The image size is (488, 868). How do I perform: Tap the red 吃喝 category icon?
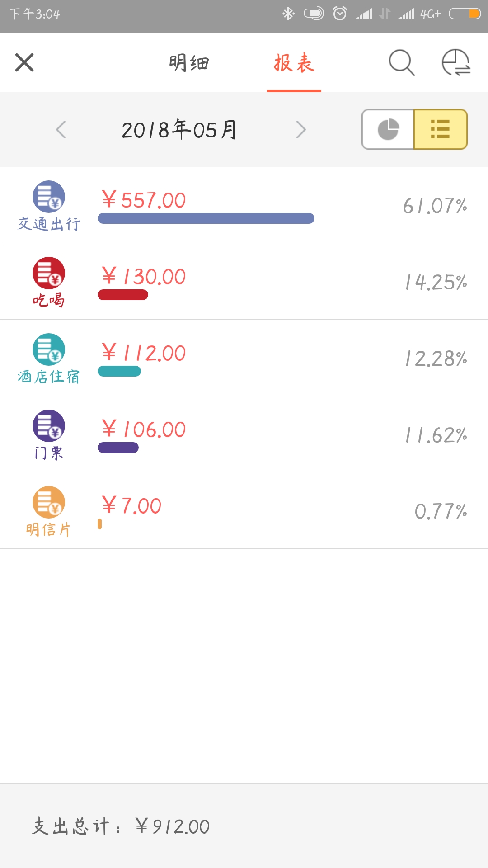click(49, 273)
